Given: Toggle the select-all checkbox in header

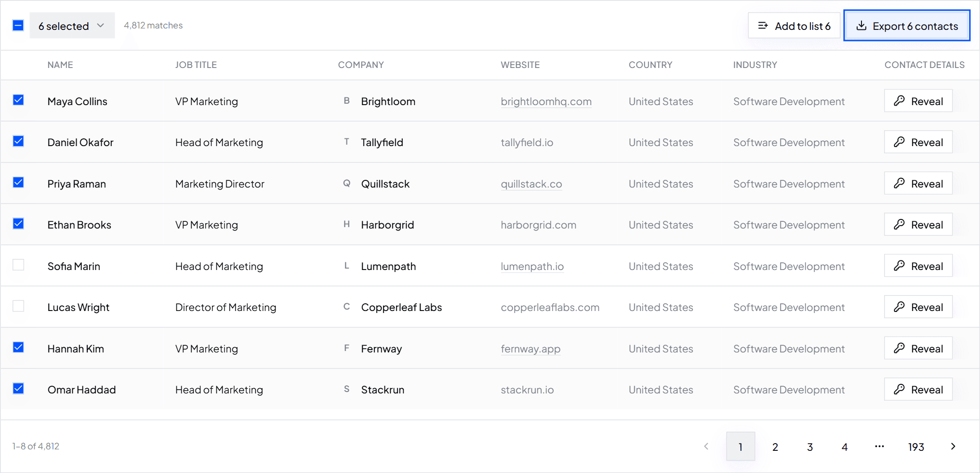Looking at the screenshot, I should pyautogui.click(x=18, y=26).
